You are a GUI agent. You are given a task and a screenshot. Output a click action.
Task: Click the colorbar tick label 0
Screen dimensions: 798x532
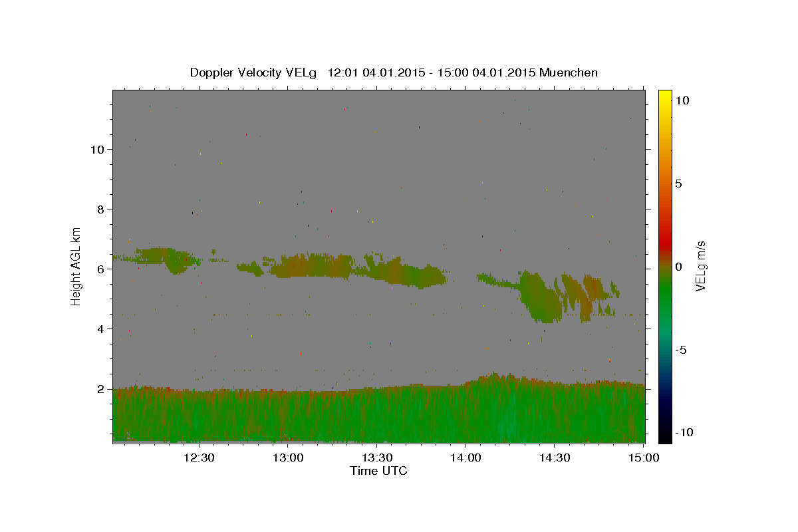678,267
